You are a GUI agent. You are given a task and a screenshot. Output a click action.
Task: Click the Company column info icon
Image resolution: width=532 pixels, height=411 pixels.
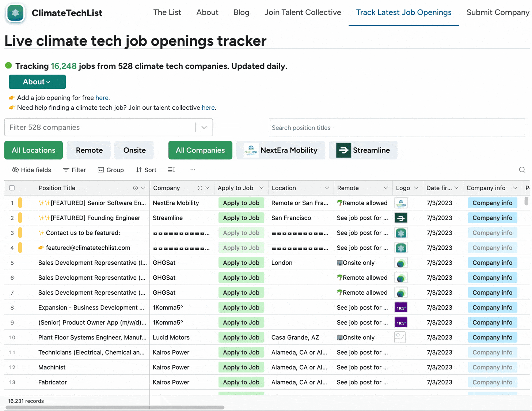click(x=200, y=188)
